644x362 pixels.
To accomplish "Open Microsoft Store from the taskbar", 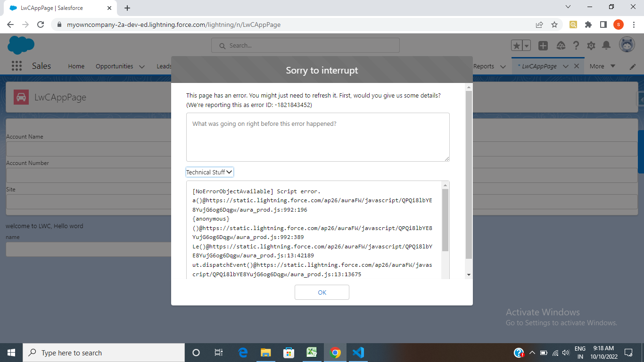I will (x=289, y=353).
